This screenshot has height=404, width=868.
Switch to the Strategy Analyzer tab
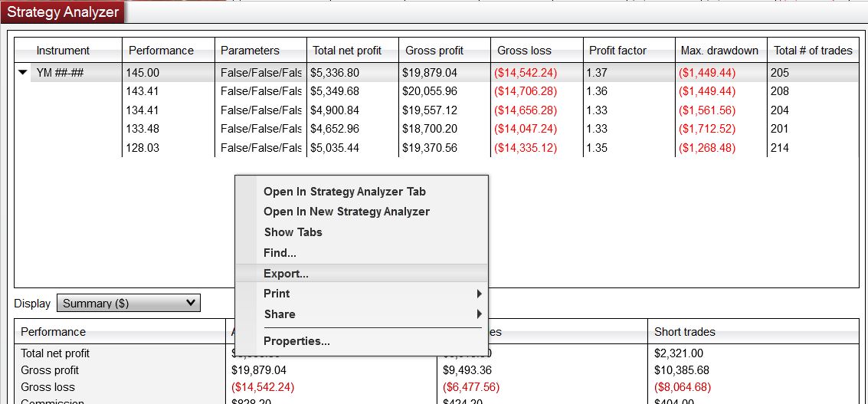[63, 11]
